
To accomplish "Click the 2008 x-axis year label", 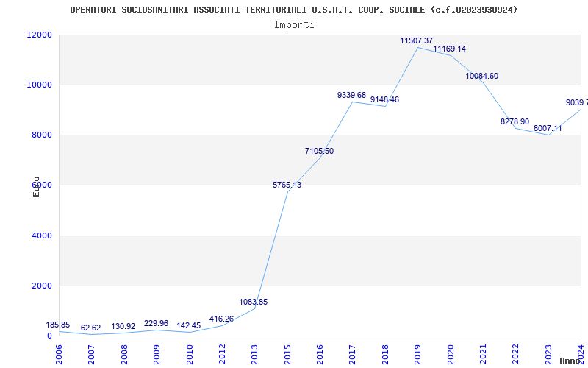I will coord(124,354).
